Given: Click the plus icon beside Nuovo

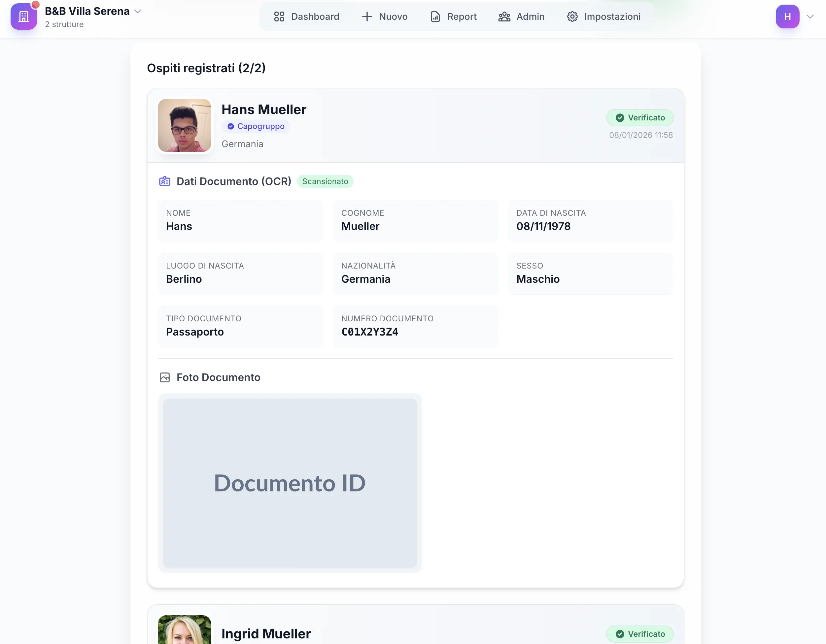Looking at the screenshot, I should click(366, 16).
